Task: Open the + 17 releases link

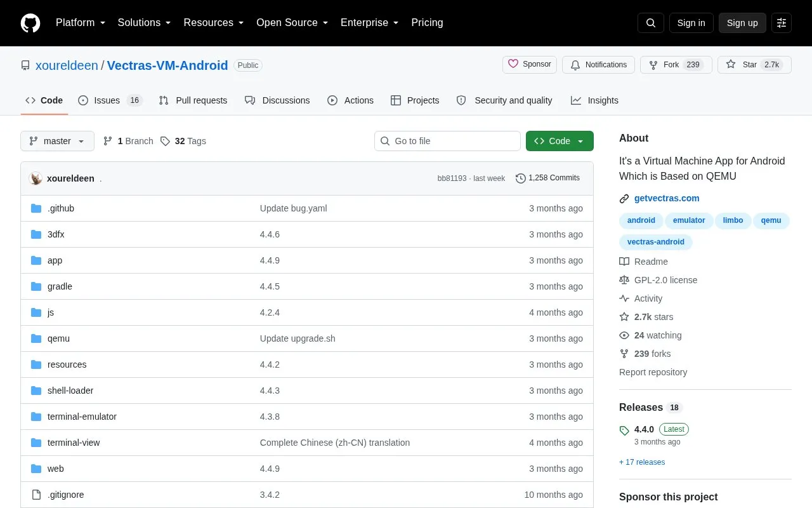Action: coord(642,462)
